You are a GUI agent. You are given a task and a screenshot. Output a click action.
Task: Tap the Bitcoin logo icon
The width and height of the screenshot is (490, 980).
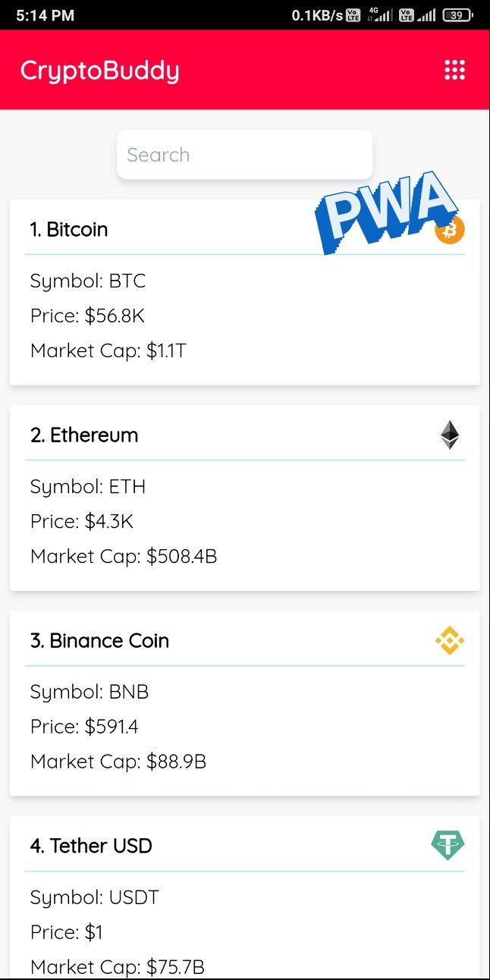450,230
